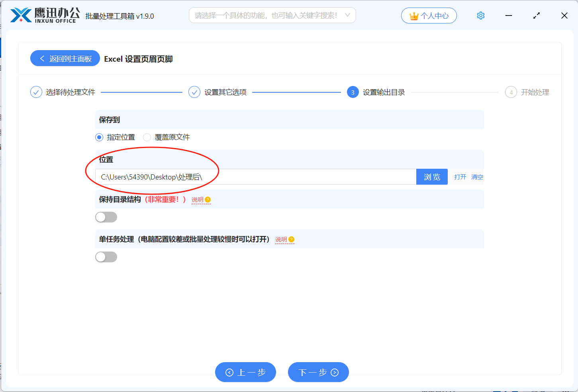Select the 覆盖原文件 radio option
Image resolution: width=578 pixels, height=392 pixels.
coord(147,137)
